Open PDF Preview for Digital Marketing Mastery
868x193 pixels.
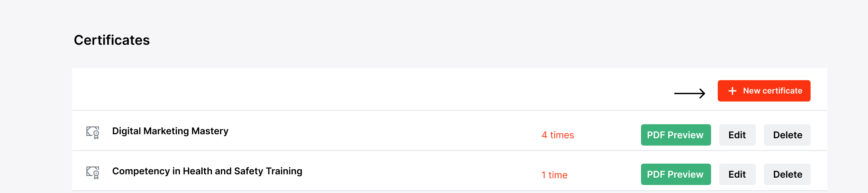(x=675, y=135)
